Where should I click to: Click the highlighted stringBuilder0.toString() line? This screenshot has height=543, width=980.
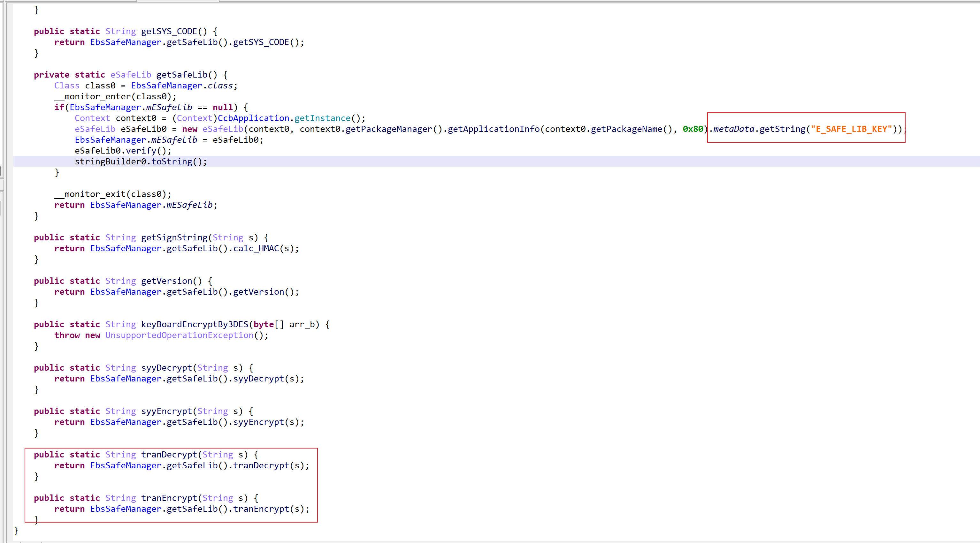pyautogui.click(x=141, y=162)
